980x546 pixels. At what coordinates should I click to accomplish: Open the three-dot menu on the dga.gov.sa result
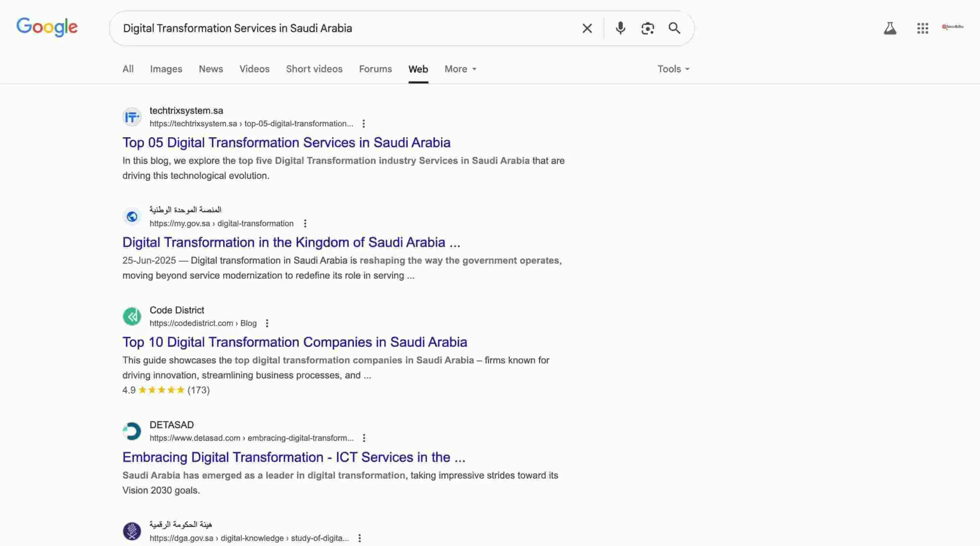(359, 538)
